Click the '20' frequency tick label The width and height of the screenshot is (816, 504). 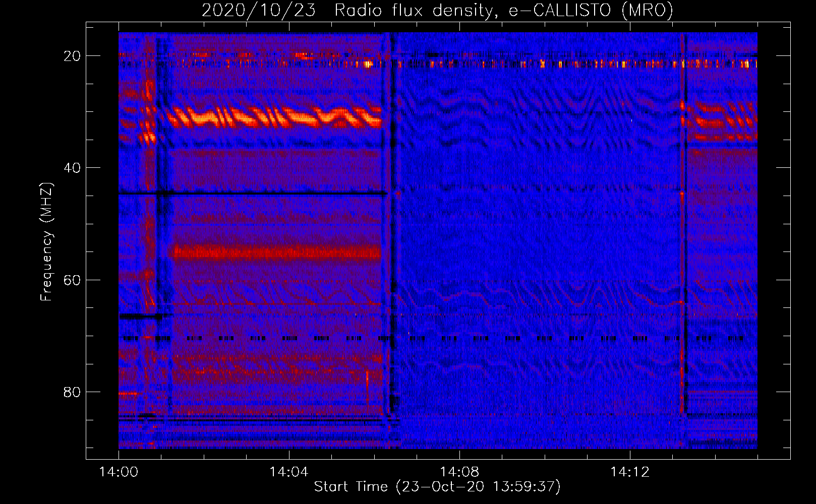click(72, 56)
